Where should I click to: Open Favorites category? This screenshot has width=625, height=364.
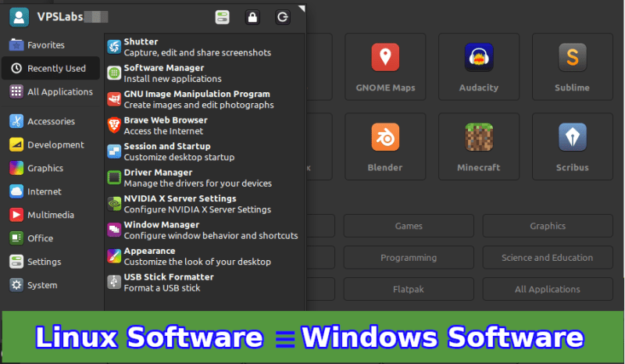click(x=51, y=45)
